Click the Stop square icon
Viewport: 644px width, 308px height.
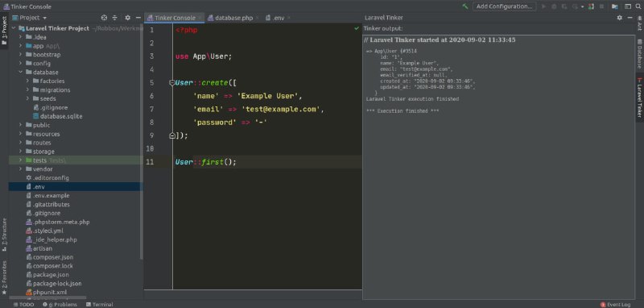coord(601,6)
